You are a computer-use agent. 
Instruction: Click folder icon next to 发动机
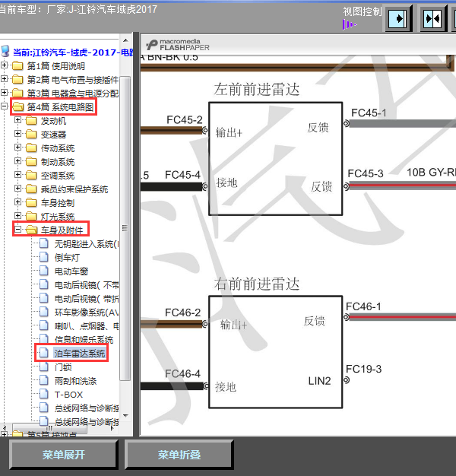point(31,121)
